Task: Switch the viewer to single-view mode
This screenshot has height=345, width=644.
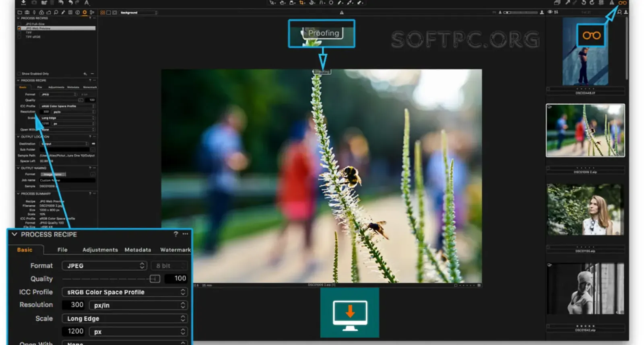Action: coord(108,12)
